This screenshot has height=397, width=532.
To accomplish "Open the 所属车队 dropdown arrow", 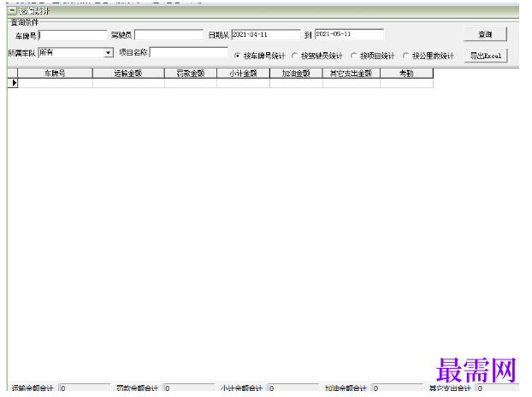I will pyautogui.click(x=109, y=52).
